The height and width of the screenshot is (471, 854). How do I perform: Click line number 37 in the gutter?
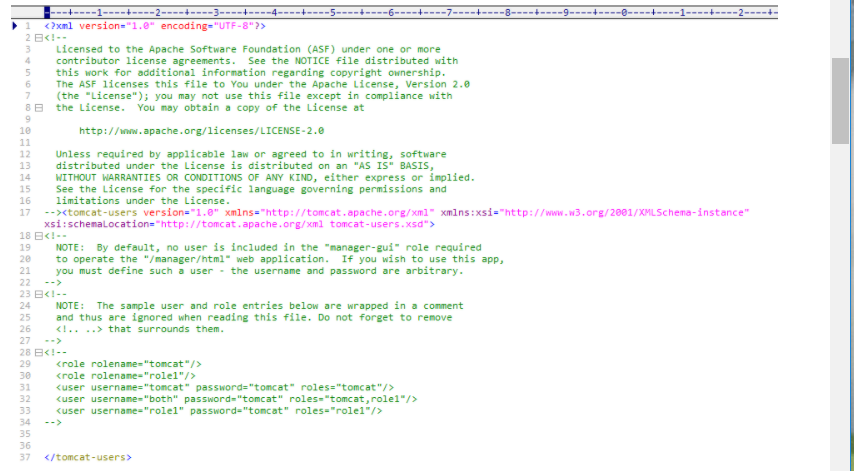pyautogui.click(x=25, y=457)
